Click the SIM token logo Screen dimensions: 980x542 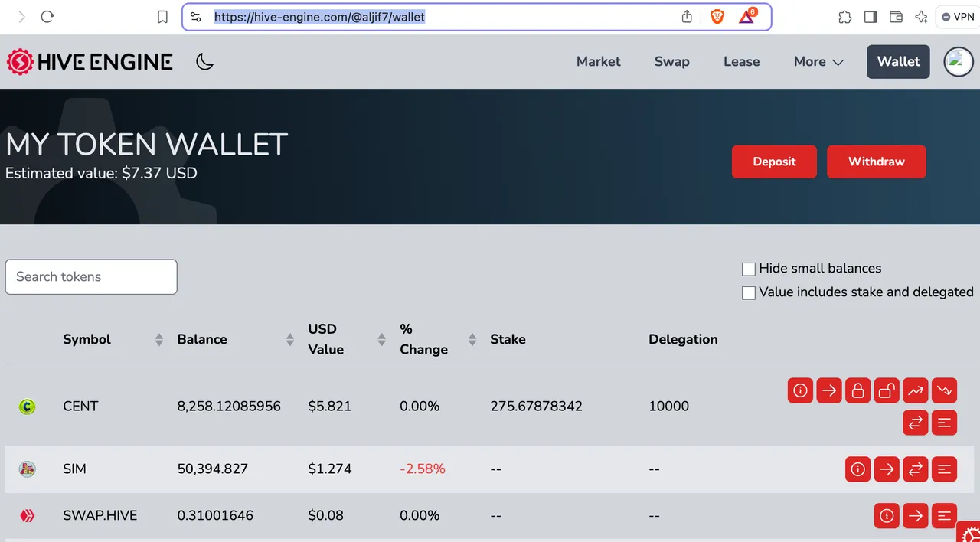point(27,469)
